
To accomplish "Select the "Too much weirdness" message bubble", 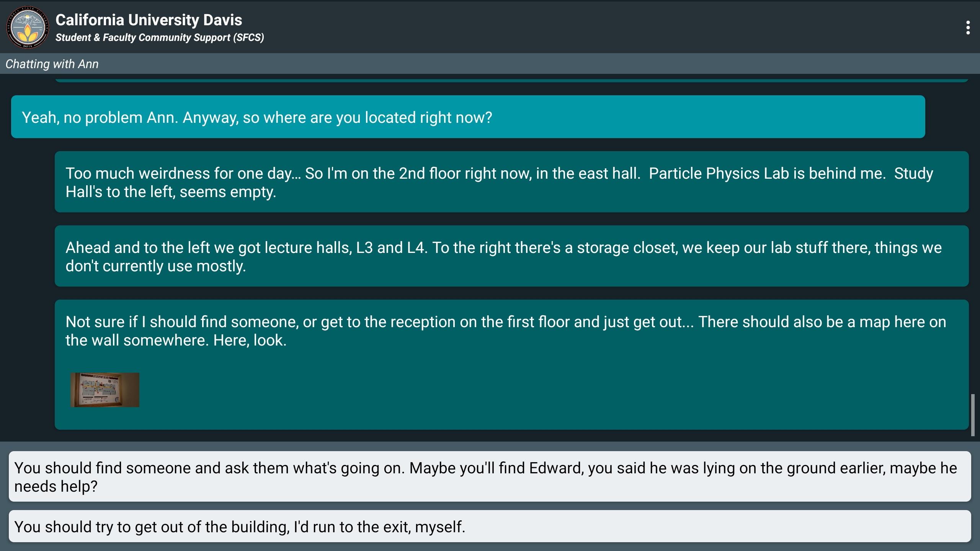I will click(x=511, y=182).
